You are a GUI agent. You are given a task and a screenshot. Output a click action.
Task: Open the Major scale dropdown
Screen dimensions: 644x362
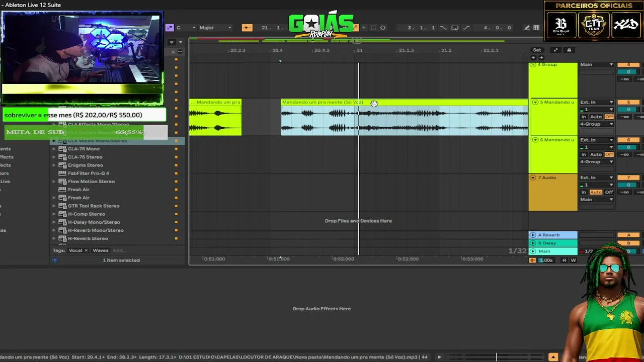tap(215, 28)
